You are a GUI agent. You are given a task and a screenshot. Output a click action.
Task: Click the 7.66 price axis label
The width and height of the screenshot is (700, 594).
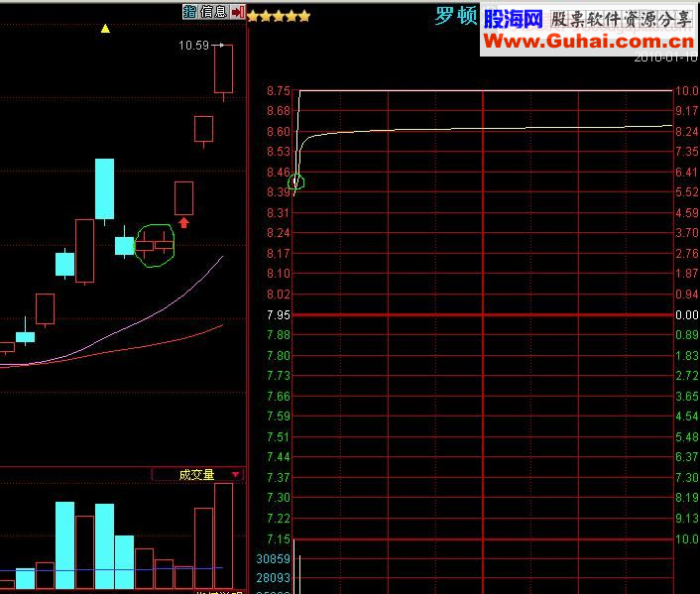[x=279, y=397]
